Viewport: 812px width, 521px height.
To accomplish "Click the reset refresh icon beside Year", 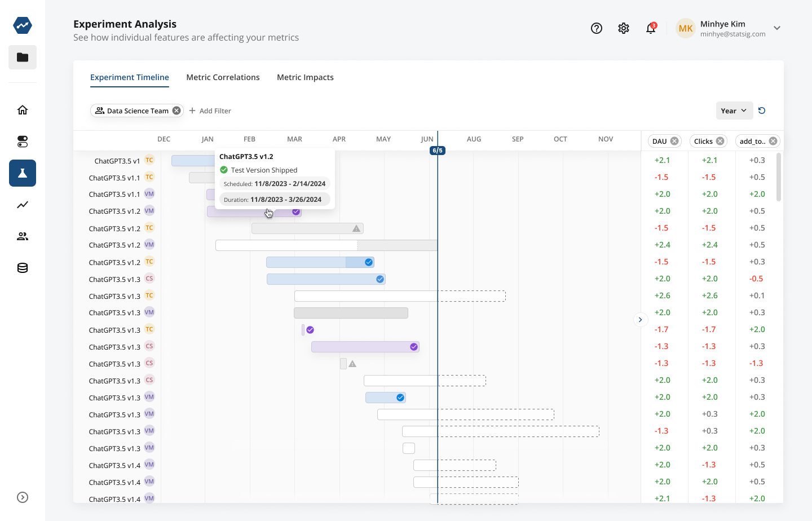I will click(x=762, y=111).
